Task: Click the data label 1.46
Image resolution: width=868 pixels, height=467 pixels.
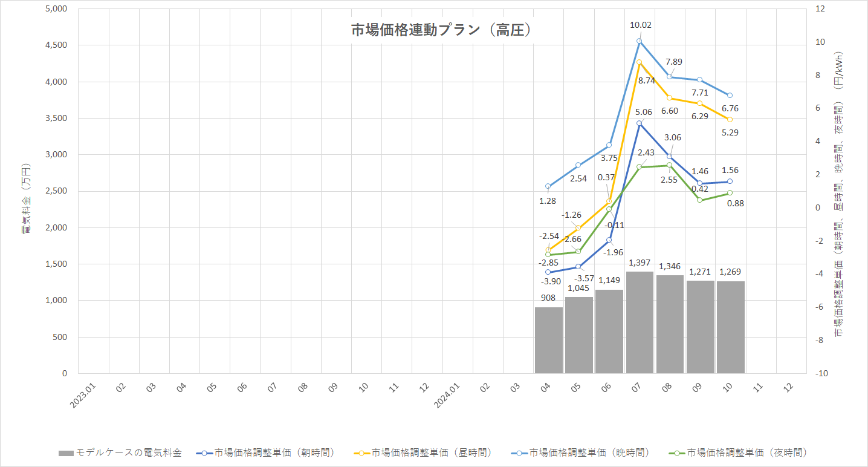Action: click(x=699, y=171)
